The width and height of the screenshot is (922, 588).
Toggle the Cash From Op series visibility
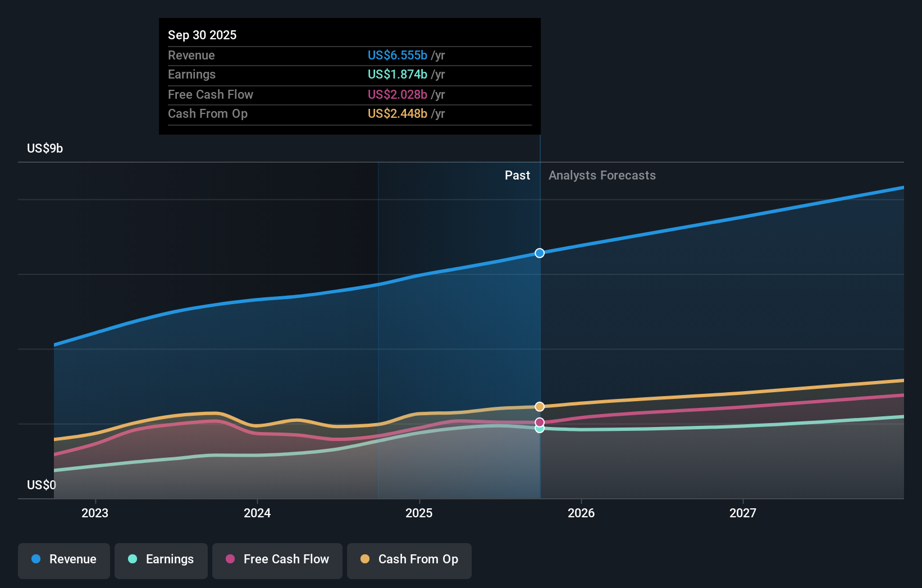pos(409,559)
